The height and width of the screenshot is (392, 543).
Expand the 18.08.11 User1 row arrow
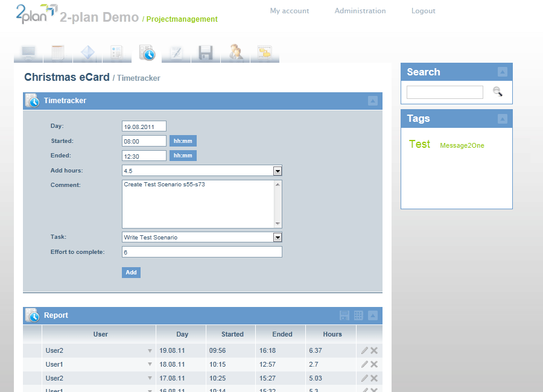click(x=150, y=364)
